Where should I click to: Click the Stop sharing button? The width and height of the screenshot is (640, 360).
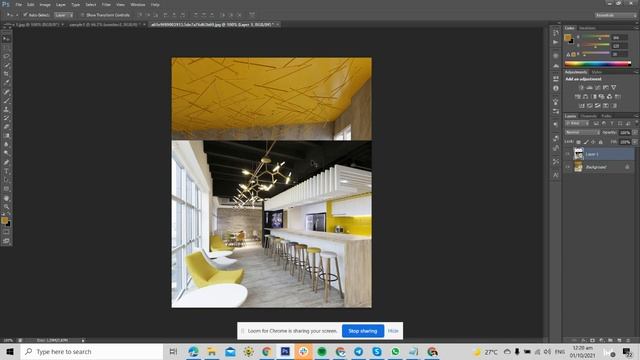363,331
